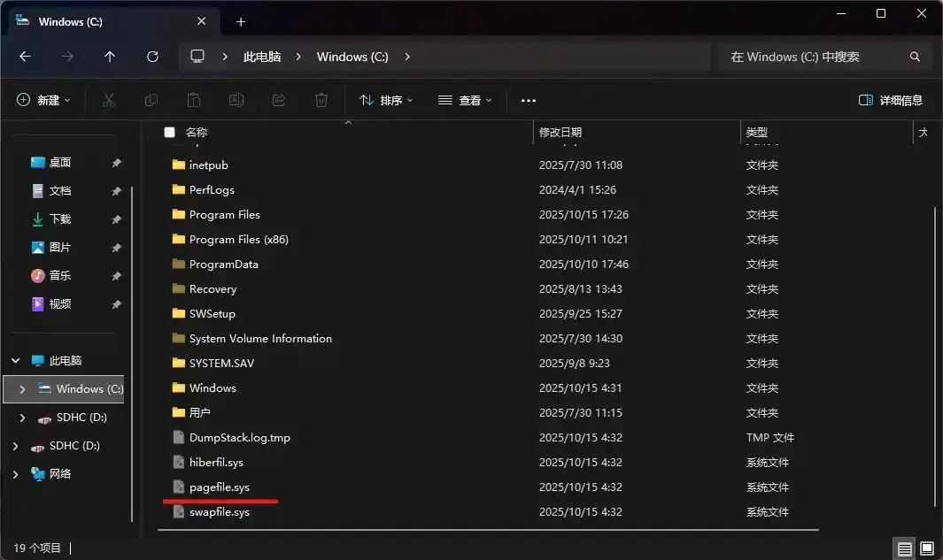Delete using the trash can icon

pyautogui.click(x=321, y=100)
